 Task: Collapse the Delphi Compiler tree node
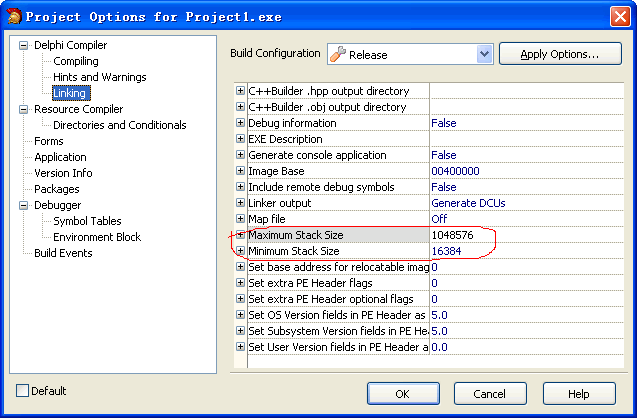coord(24,45)
